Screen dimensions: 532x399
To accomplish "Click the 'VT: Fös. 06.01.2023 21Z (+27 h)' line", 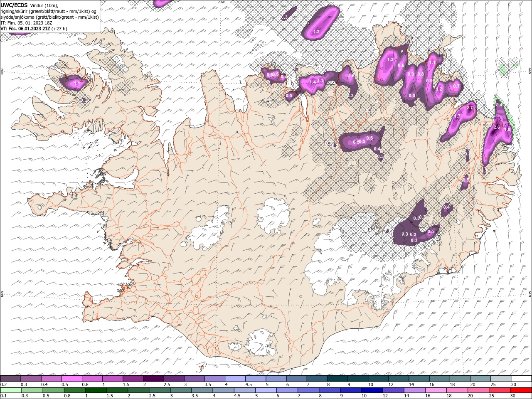I will click(x=34, y=29).
